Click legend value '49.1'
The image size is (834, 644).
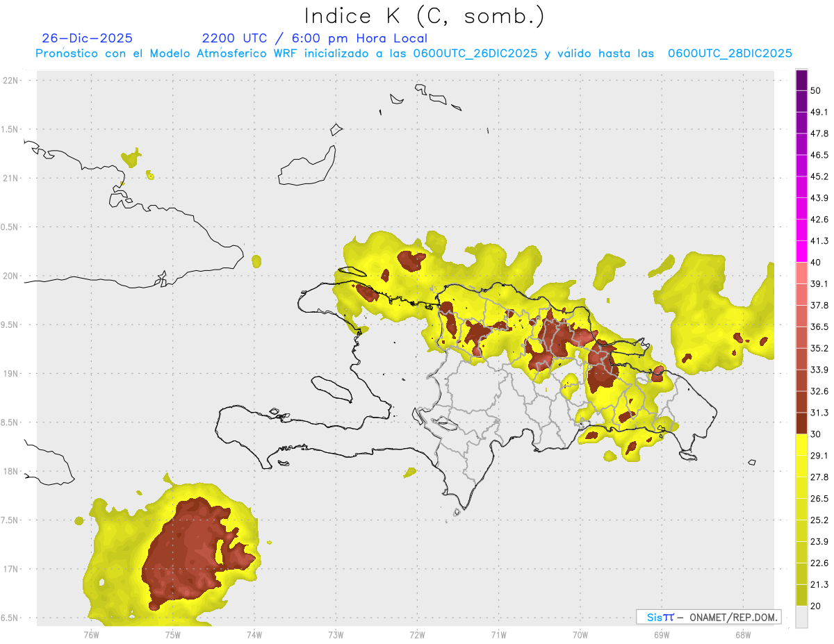819,113
